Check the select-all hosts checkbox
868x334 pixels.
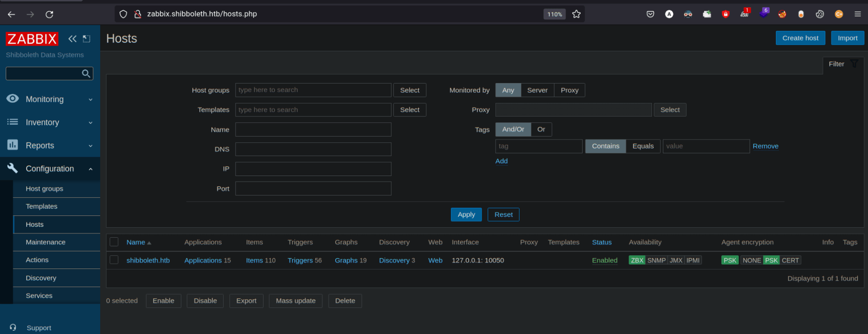pos(114,242)
